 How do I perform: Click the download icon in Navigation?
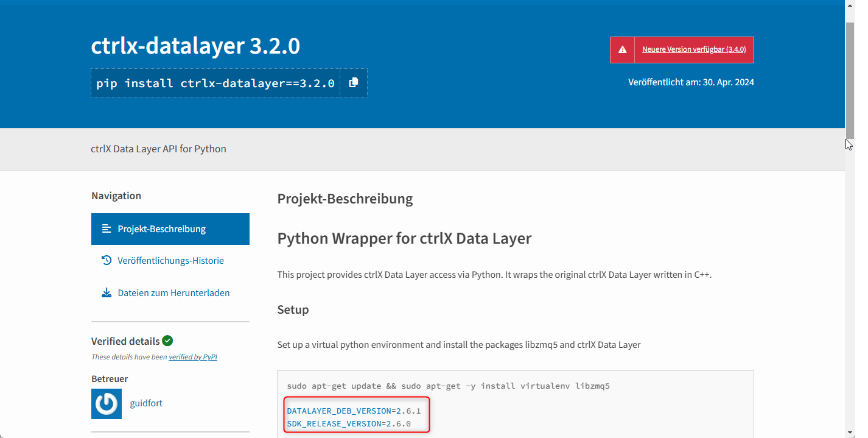(x=107, y=293)
